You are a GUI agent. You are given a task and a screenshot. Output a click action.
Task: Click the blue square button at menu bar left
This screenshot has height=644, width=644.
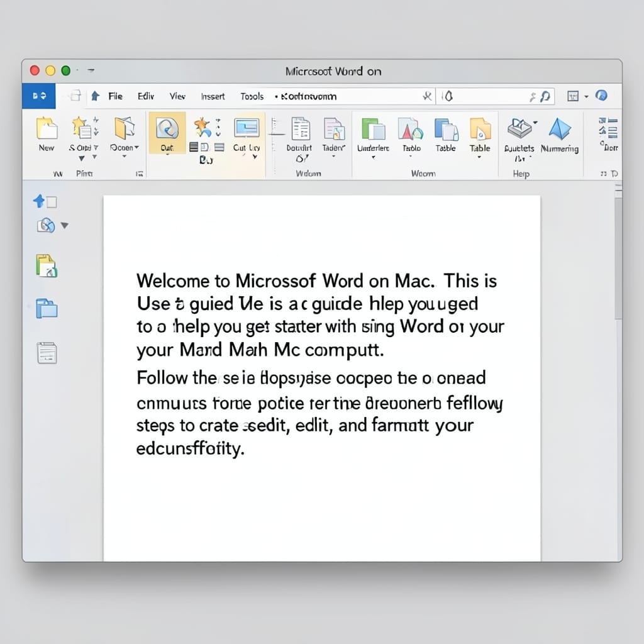tap(39, 96)
